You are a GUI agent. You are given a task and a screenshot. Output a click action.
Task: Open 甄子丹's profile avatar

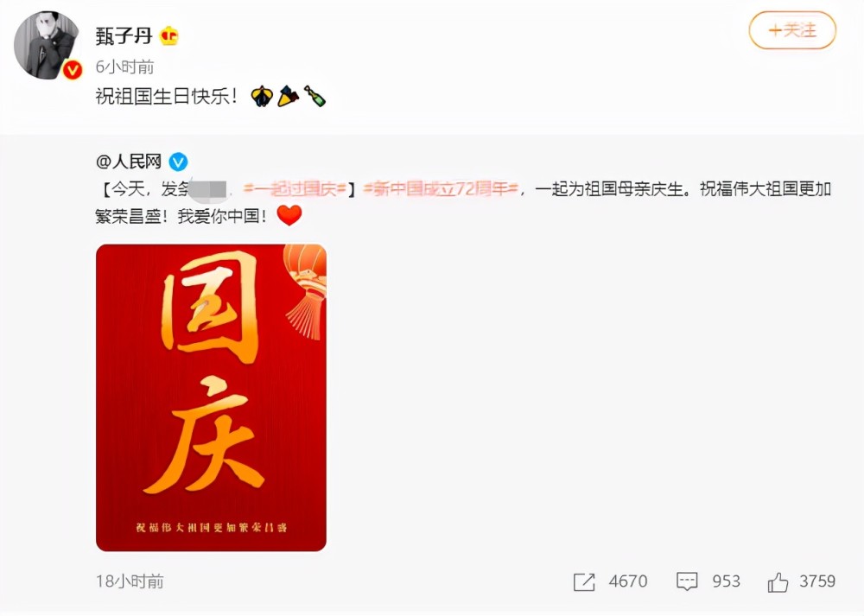coord(48,45)
